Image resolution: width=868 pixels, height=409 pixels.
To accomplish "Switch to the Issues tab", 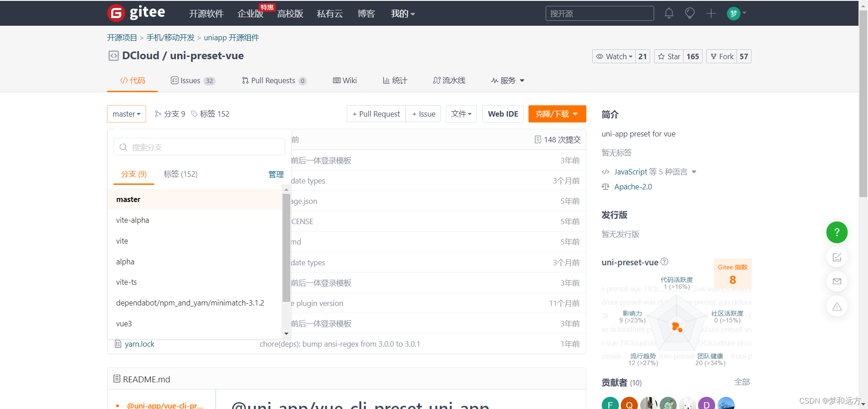I will [193, 80].
